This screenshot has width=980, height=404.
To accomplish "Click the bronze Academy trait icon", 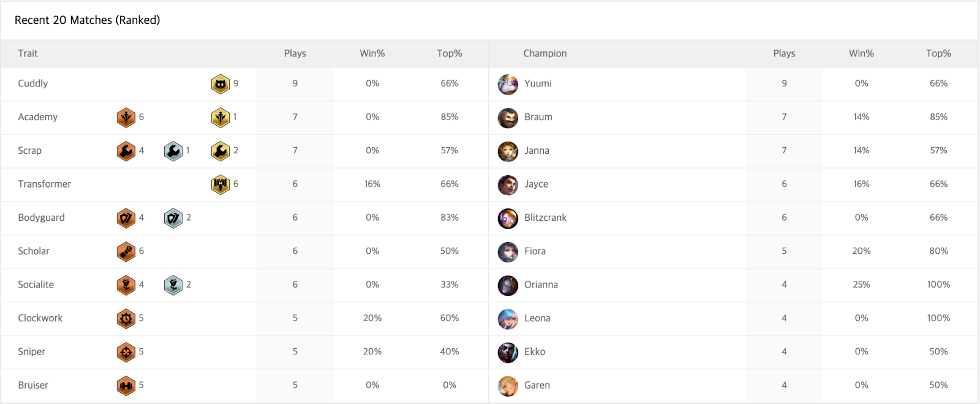I will coord(126,117).
